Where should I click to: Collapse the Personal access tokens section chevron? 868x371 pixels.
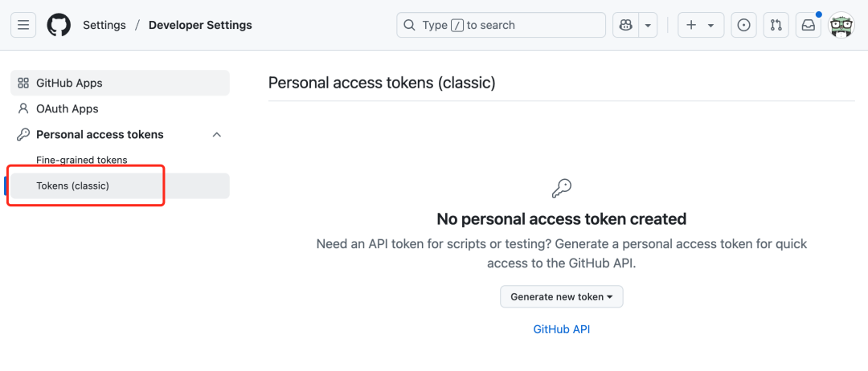(217, 134)
